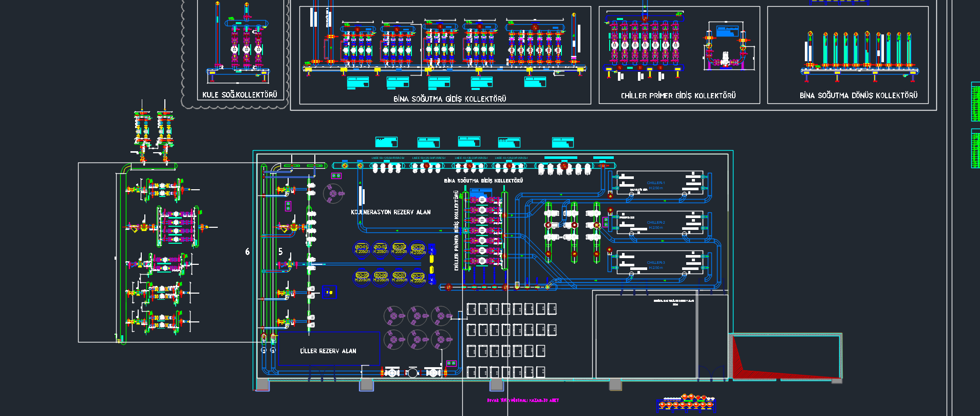Select vertical CHİLLER PRİMER GİDİŞ KOLLEKTÖRÜ plan label

pos(456,230)
